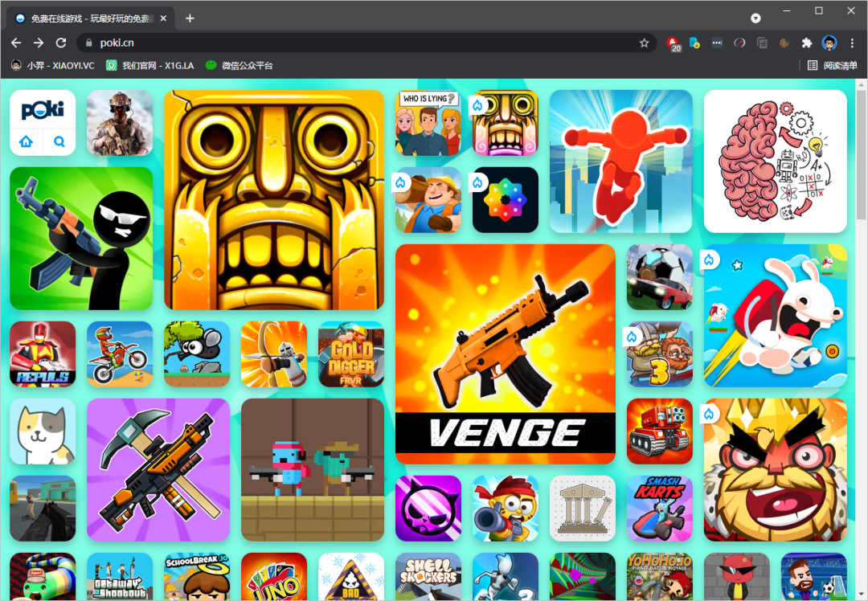Image resolution: width=868 pixels, height=601 pixels.
Task: Click the Poki logo
Action: (x=43, y=110)
